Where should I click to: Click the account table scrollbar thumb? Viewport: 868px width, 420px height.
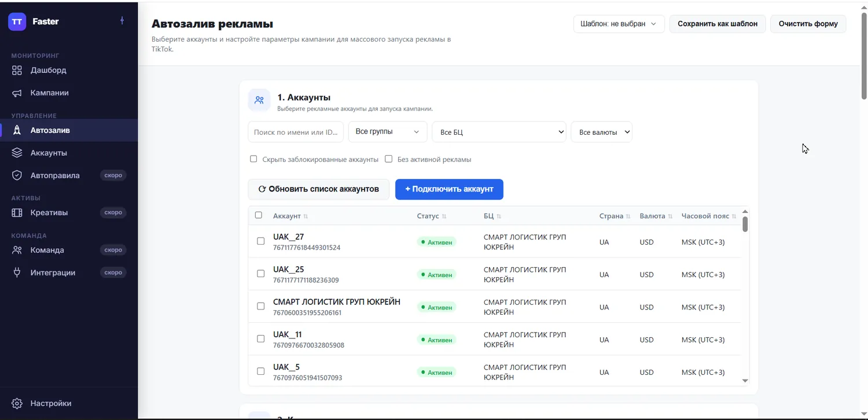[745, 224]
